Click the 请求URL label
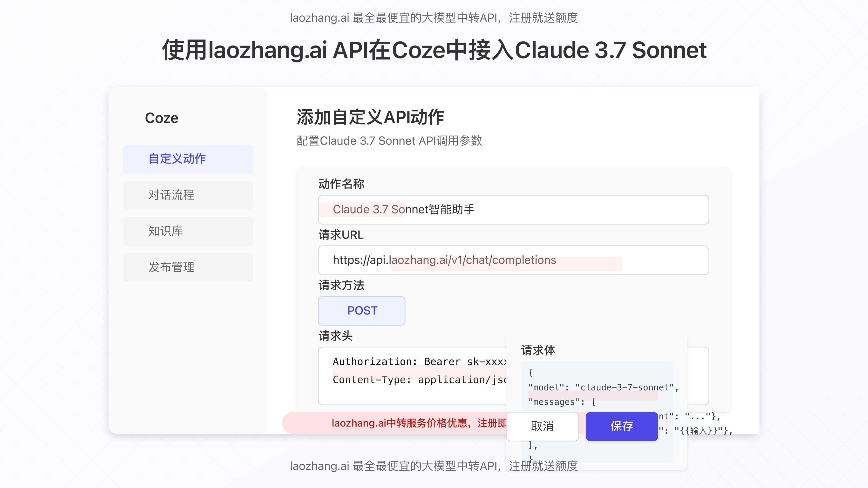Image resolution: width=868 pixels, height=488 pixels. pos(341,234)
